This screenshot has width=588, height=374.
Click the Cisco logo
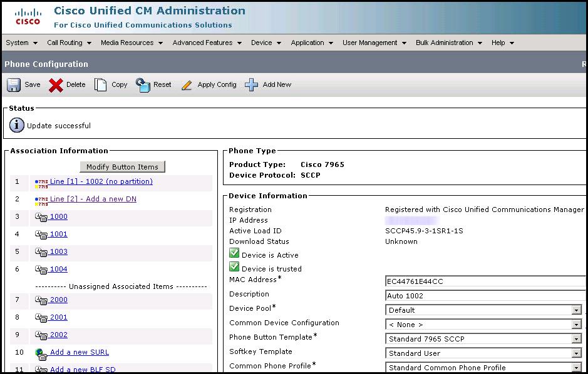coord(28,18)
